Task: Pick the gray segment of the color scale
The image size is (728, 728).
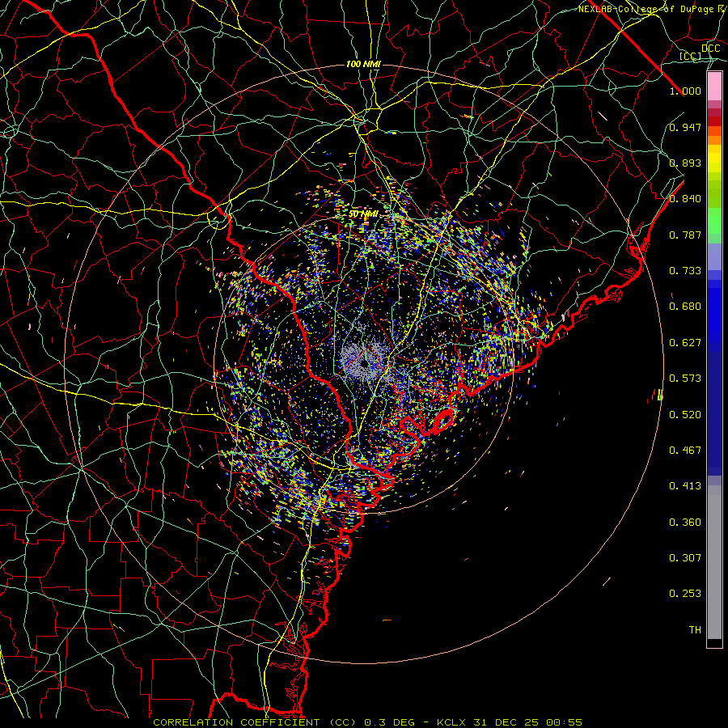Action: [x=714, y=562]
